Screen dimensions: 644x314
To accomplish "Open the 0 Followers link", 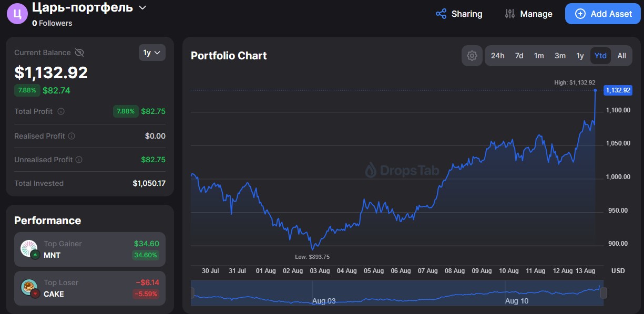I will click(x=52, y=23).
